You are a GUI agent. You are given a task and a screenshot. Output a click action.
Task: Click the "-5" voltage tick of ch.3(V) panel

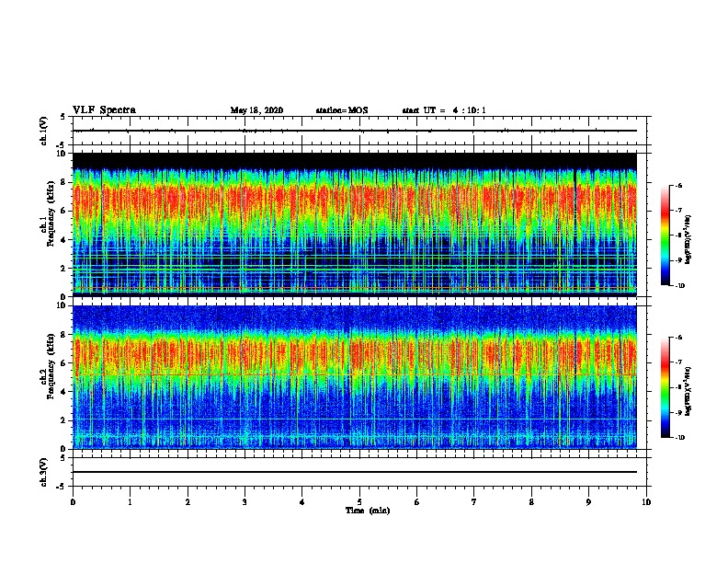click(x=62, y=487)
